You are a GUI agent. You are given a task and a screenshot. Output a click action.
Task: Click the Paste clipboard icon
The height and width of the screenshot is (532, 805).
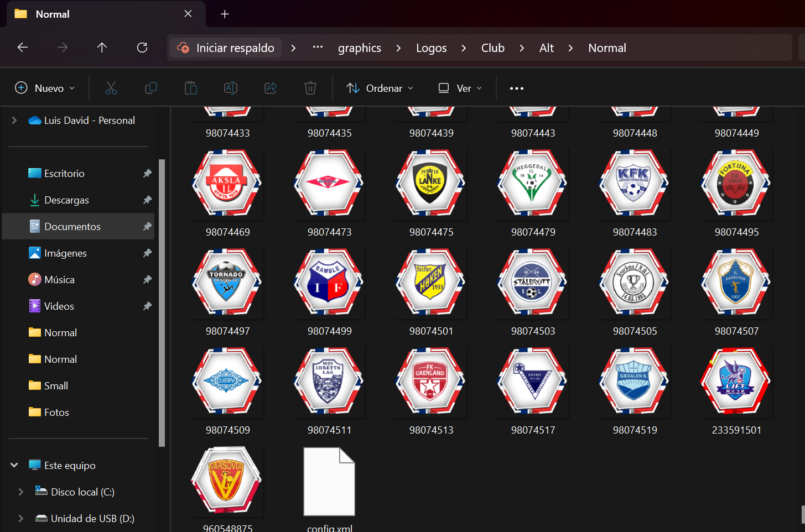(191, 88)
